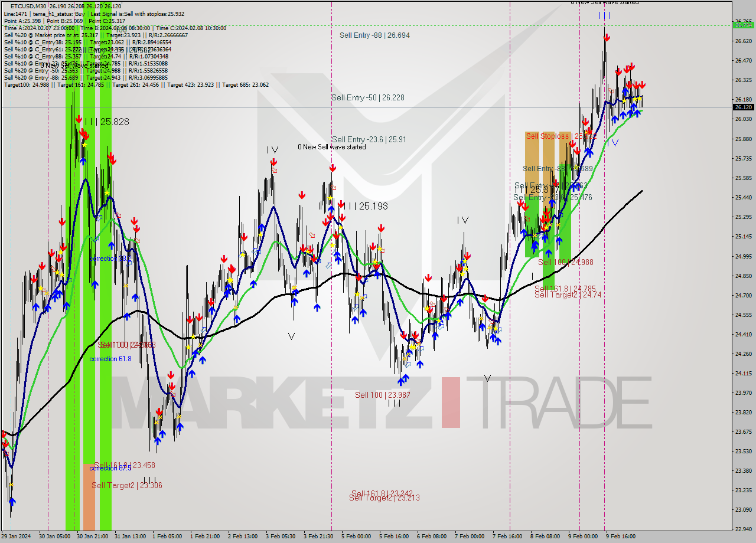The height and width of the screenshot is (543, 756).
Task: Click the '30 Jan 21:00' time label
Action: pyautogui.click(x=91, y=537)
